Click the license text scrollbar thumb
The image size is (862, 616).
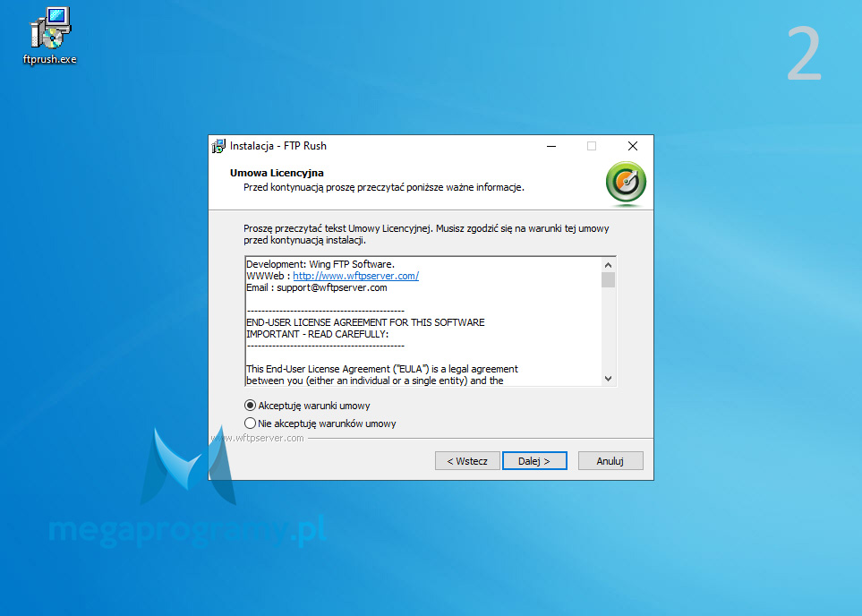point(608,280)
